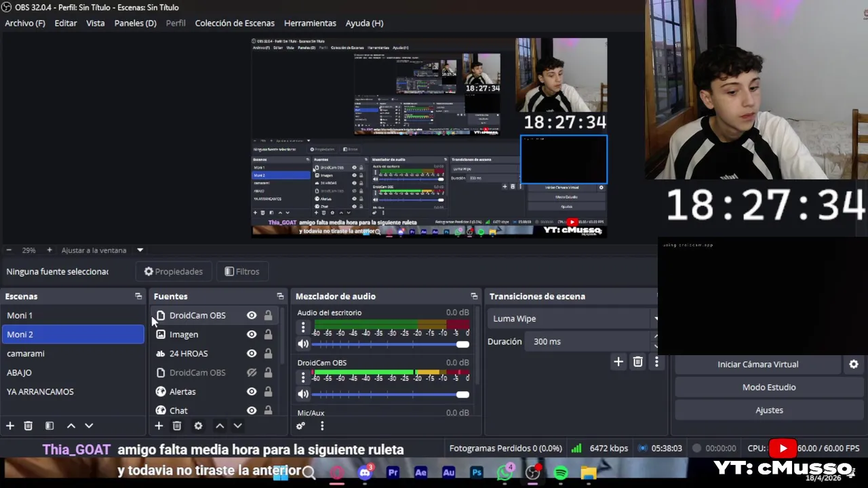Open Photoshop from the taskbar
The height and width of the screenshot is (488, 868).
(x=477, y=473)
